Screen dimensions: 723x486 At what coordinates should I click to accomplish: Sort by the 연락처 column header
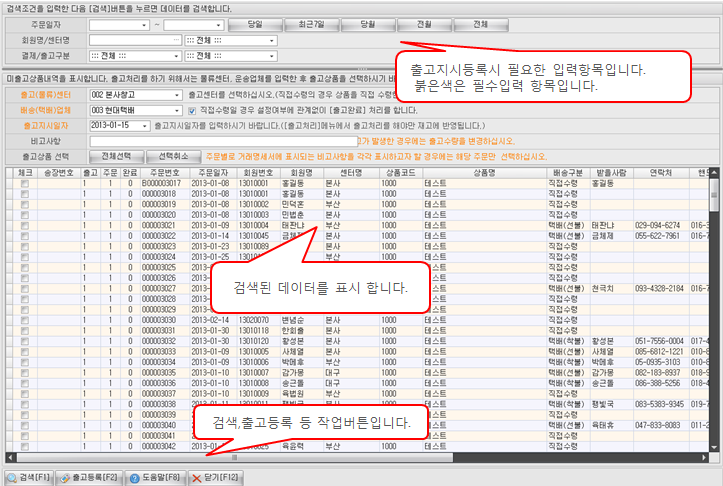661,173
